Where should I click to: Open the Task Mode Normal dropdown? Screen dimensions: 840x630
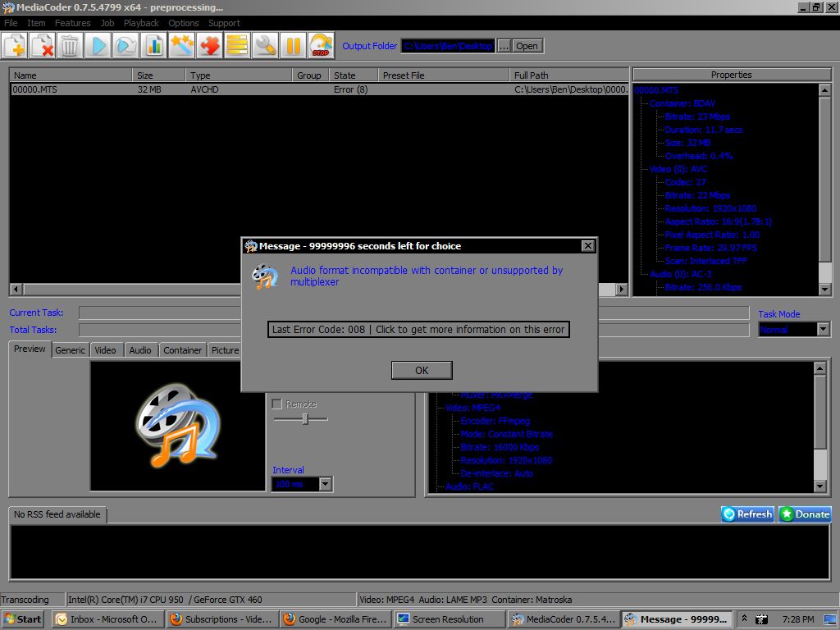click(824, 330)
